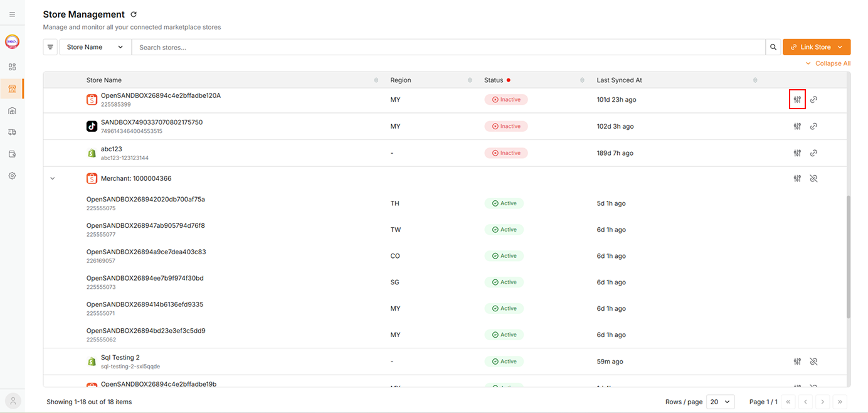Click the link icon for SANDBOX7490337070802175750
Image resolution: width=868 pixels, height=413 pixels.
tap(813, 126)
